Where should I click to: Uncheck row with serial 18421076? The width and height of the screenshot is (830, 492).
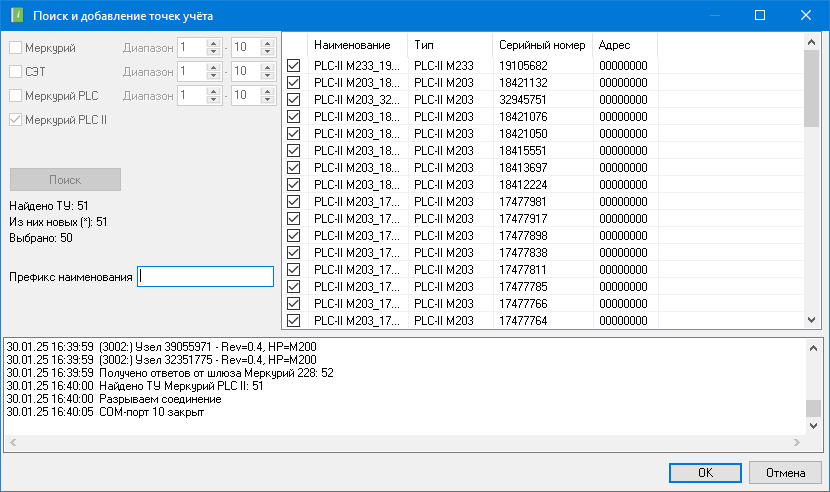pyautogui.click(x=293, y=117)
